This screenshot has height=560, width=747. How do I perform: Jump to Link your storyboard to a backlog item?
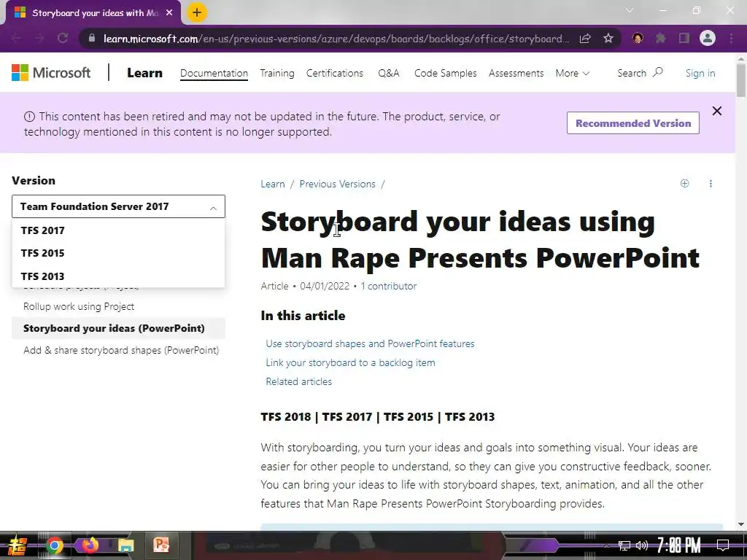click(350, 363)
